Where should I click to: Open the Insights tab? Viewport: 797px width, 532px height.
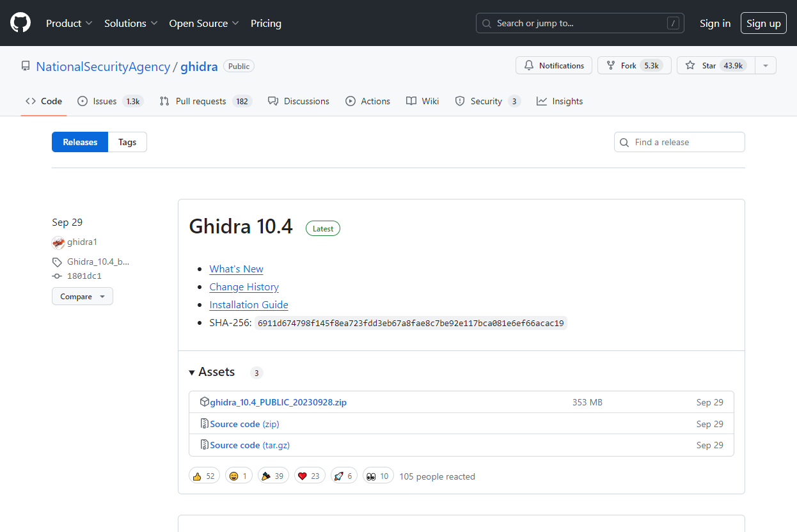(560, 101)
